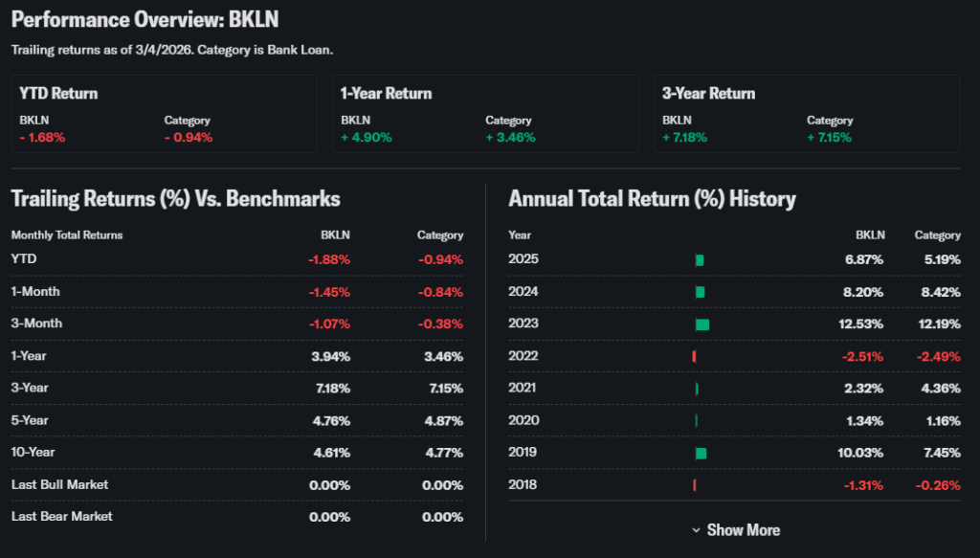Select the 10-Year trailing returns row label
This screenshot has width=980, height=558.
click(33, 452)
